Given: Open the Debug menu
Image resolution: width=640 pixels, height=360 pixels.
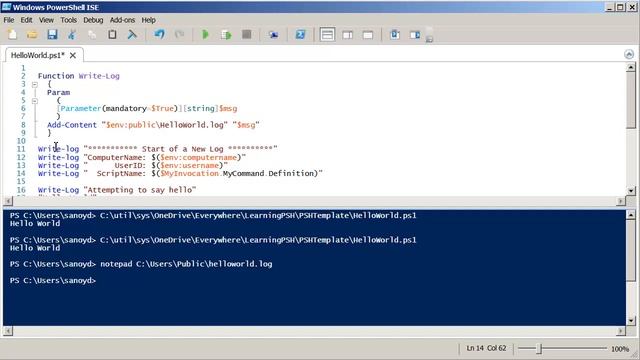Looking at the screenshot, I should coord(93,20).
